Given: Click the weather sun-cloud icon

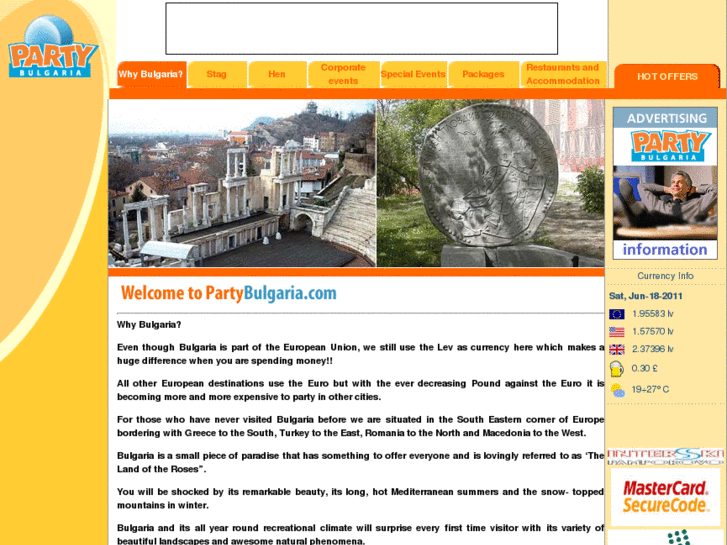Looking at the screenshot, I should tap(618, 390).
